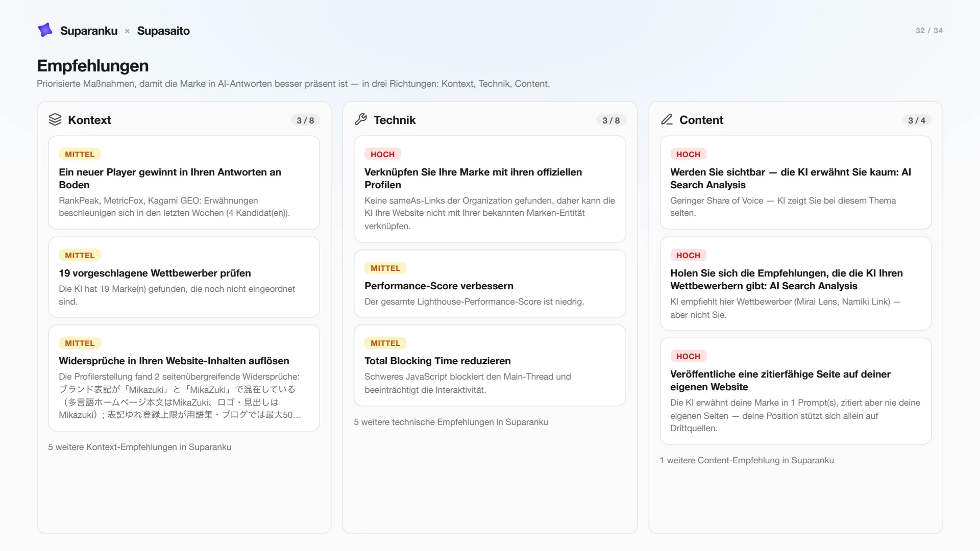
Task: Select 'Verknüpfen Sie Ihre Marke' recommendation
Action: (x=489, y=189)
